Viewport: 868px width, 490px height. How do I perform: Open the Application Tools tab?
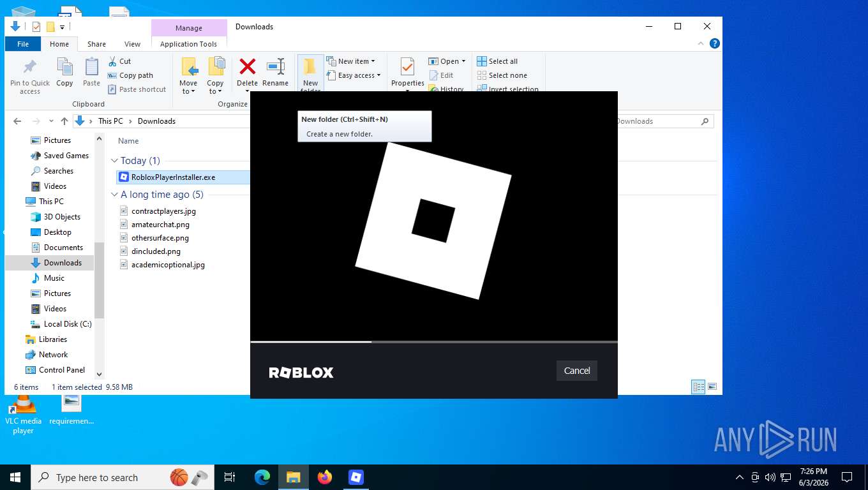(188, 44)
